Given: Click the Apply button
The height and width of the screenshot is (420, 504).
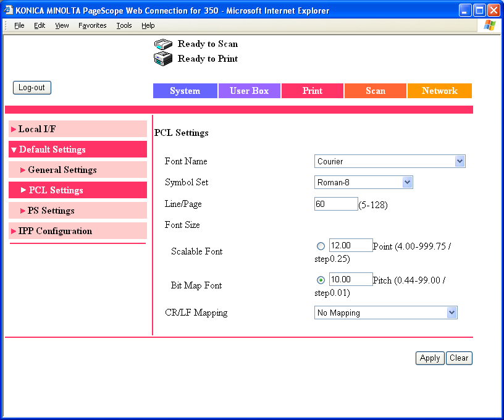Looking at the screenshot, I should tap(430, 358).
